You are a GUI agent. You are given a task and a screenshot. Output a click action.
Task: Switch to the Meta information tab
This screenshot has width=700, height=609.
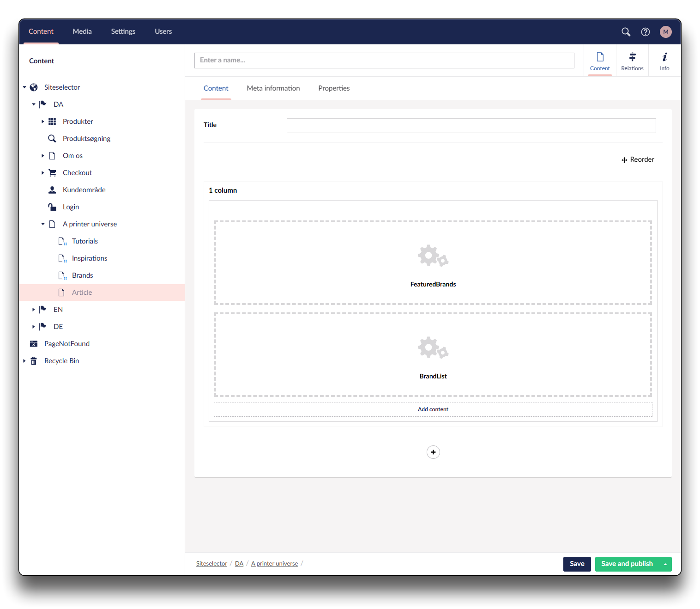tap(273, 88)
